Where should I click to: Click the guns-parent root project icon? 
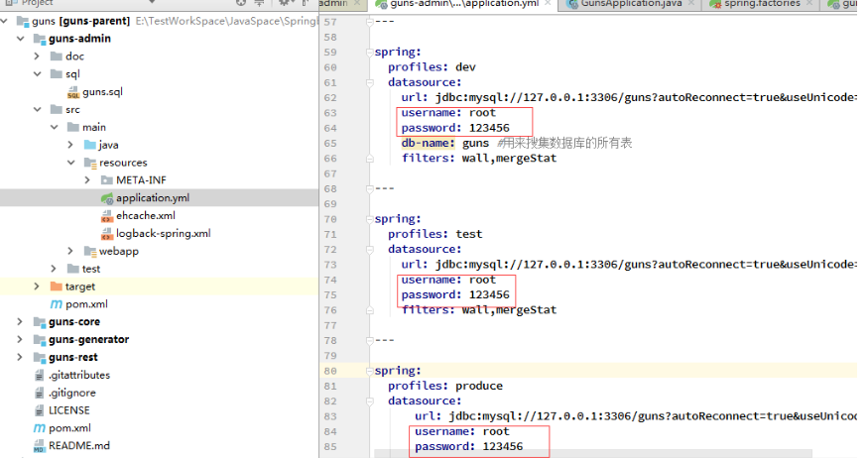pyautogui.click(x=23, y=22)
